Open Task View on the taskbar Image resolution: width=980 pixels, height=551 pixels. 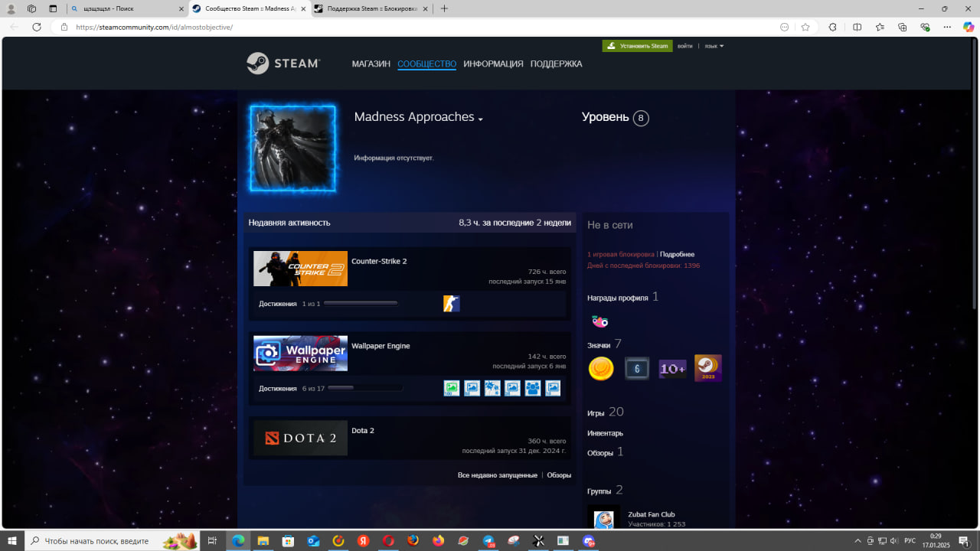point(213,541)
